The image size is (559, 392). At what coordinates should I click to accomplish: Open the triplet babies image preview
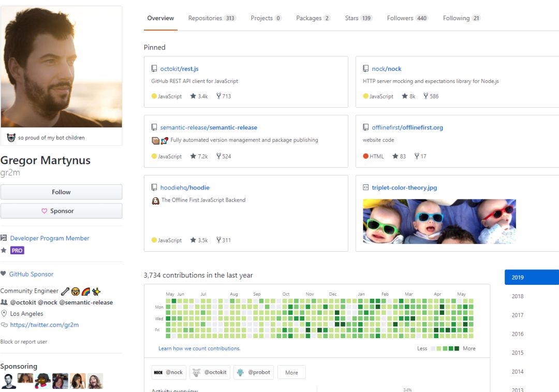tap(439, 222)
